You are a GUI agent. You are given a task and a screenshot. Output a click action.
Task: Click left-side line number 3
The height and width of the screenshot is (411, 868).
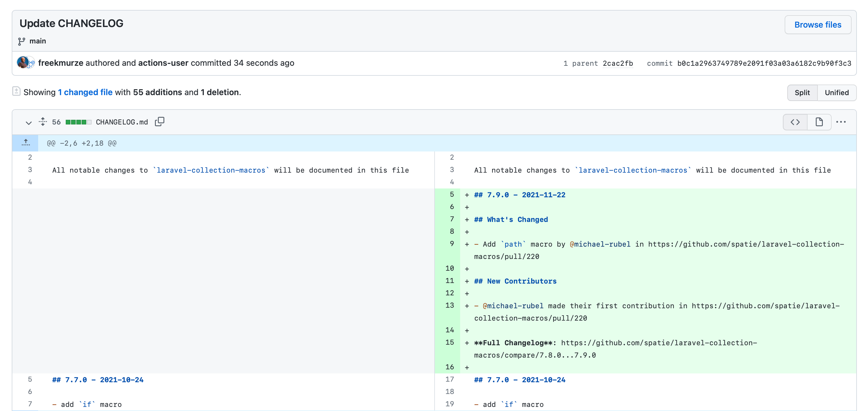tap(30, 170)
